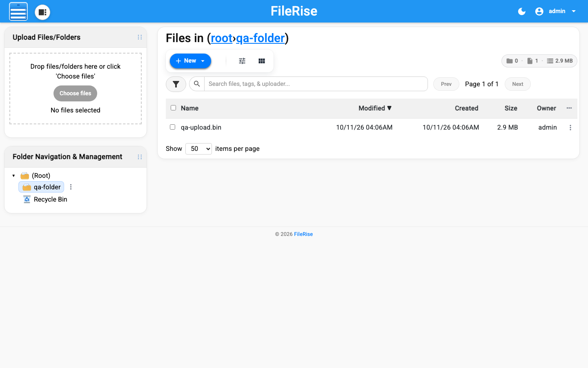Open the column options ellipsis in header

[x=569, y=108]
